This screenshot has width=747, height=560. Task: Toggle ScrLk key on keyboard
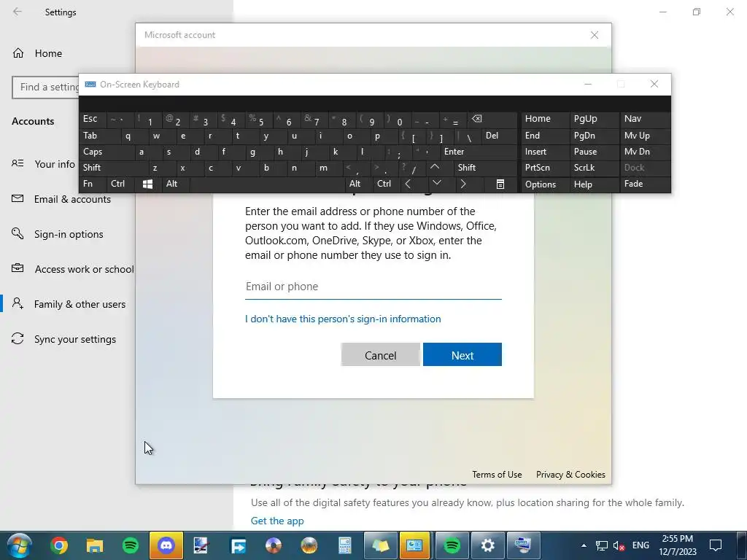(x=594, y=168)
